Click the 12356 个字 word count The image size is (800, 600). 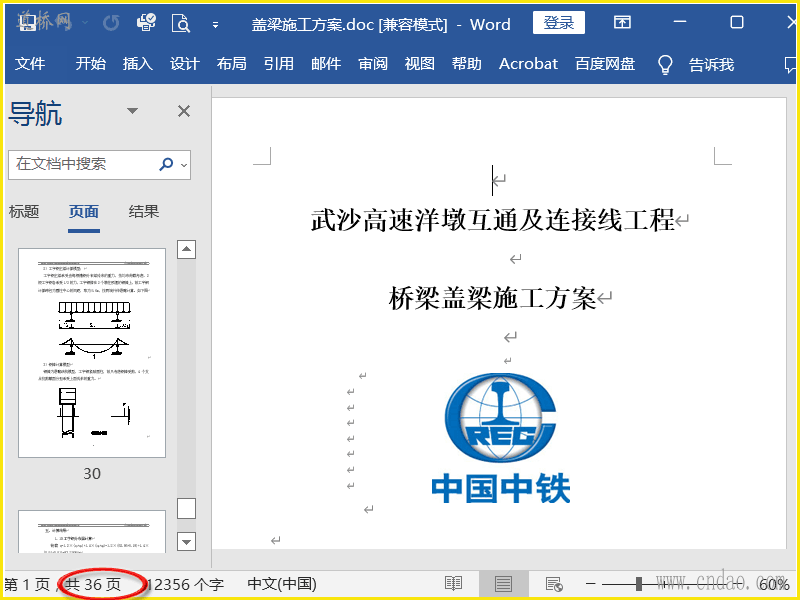click(186, 584)
